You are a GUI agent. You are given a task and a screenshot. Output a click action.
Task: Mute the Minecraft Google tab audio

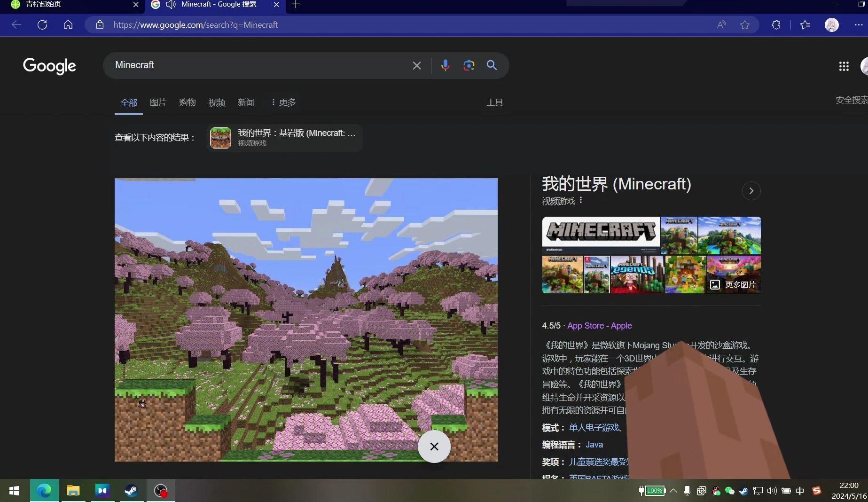click(171, 5)
